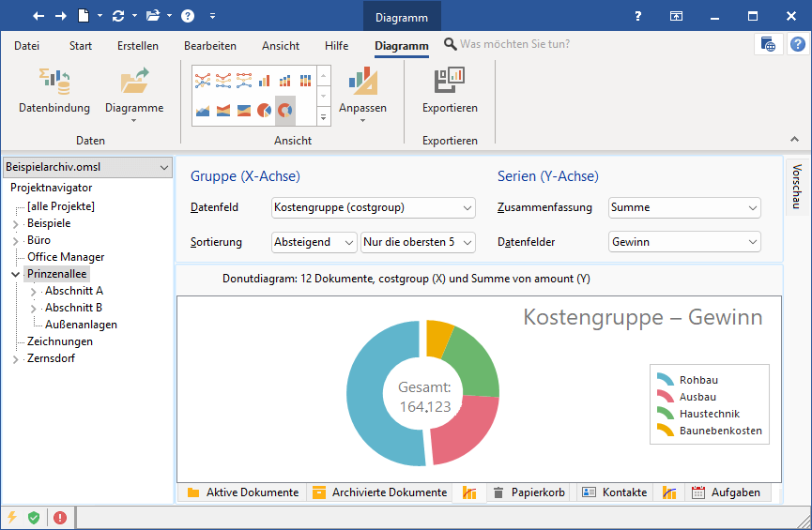The image size is (812, 530).
Task: Click the blue help button in ribbon
Action: click(798, 44)
